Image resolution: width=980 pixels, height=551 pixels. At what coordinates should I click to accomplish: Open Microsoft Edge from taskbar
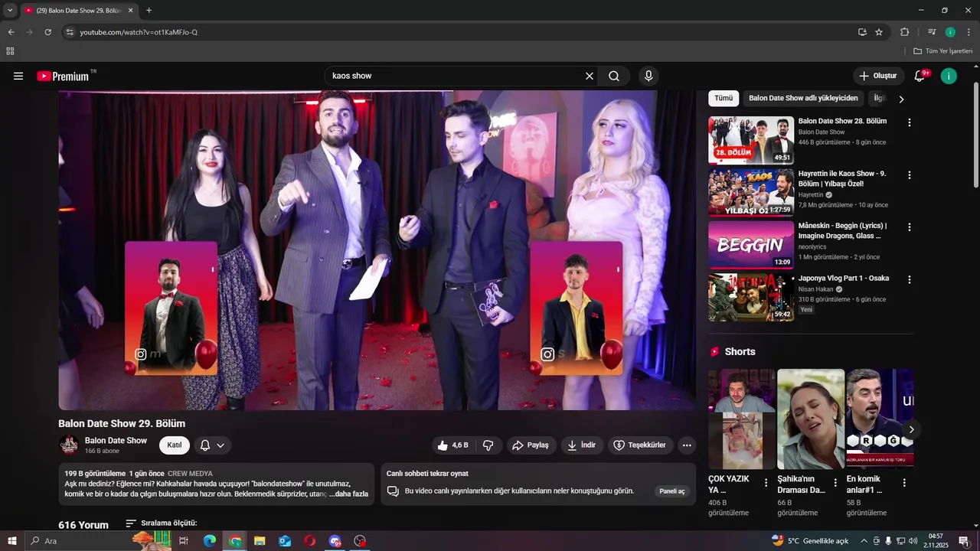pyautogui.click(x=209, y=541)
